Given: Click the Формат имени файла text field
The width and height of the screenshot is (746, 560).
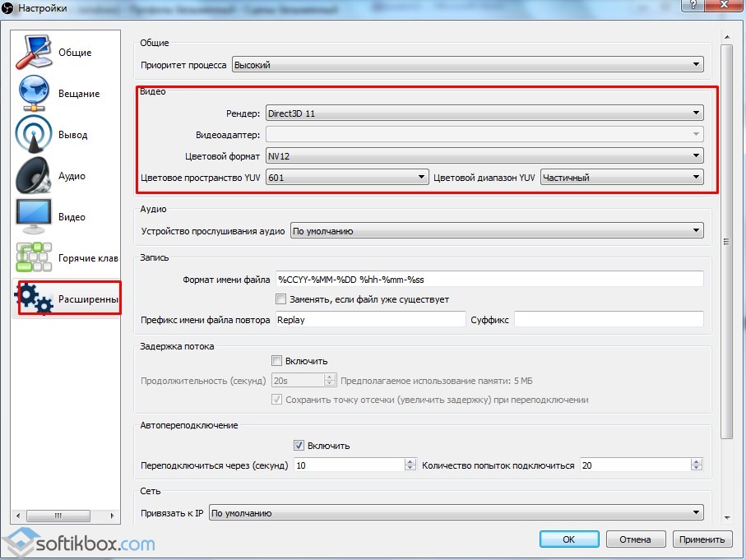Looking at the screenshot, I should tap(489, 280).
